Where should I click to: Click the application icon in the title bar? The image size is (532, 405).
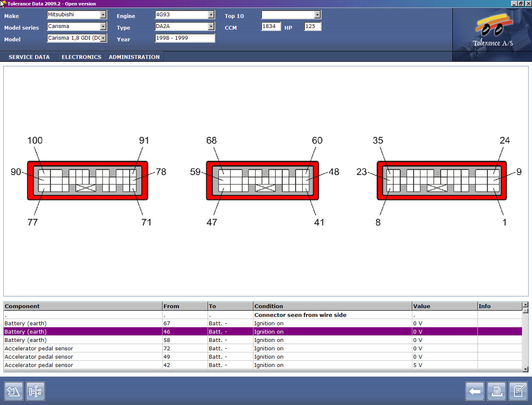click(3, 4)
